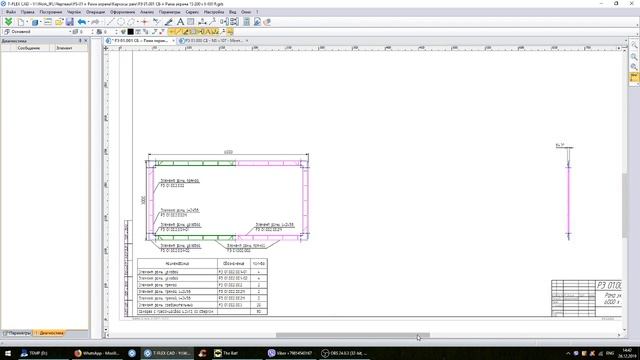Screen dimensions: 640x360
Task: Undo the last action
Action: (x=82, y=22)
